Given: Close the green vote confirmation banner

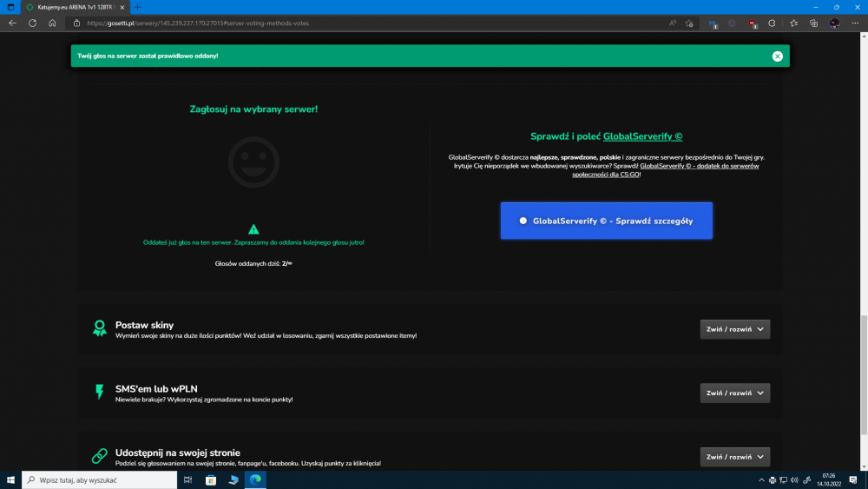Looking at the screenshot, I should tap(777, 56).
